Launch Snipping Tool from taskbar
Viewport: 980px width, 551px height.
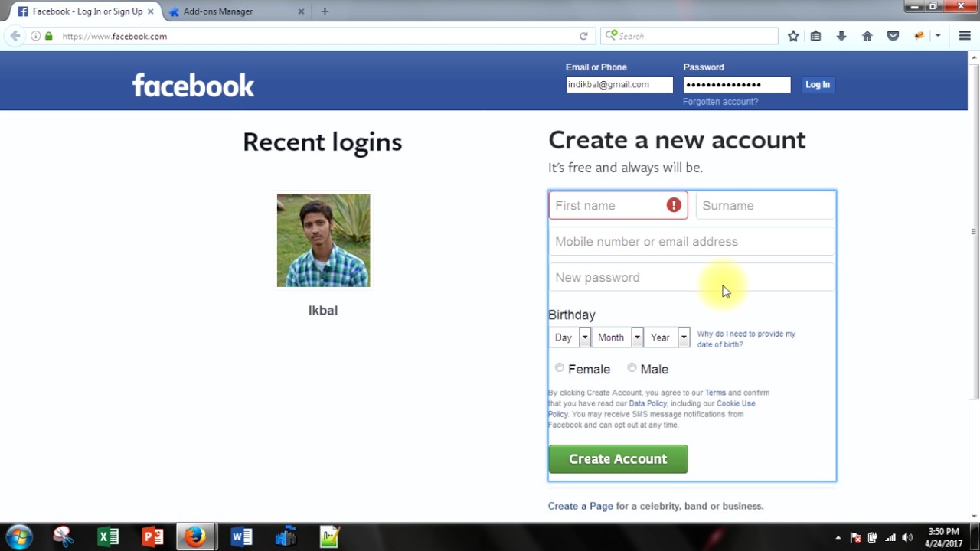(x=64, y=537)
